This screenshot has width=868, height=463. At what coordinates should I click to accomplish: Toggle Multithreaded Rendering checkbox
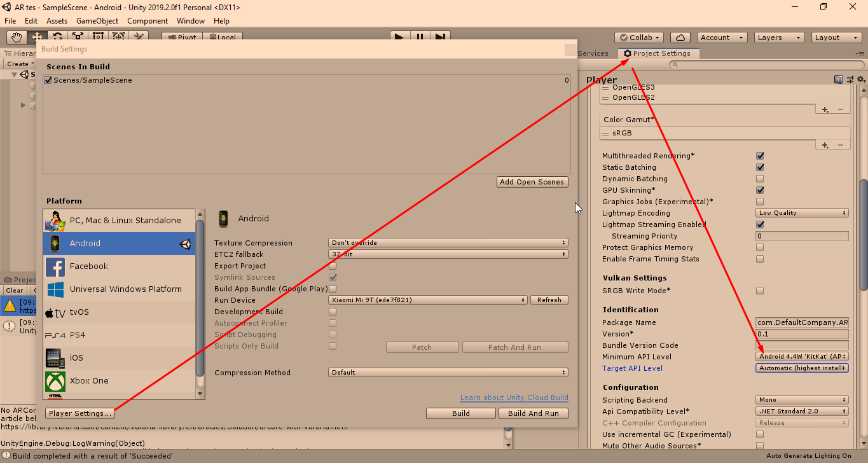point(760,156)
